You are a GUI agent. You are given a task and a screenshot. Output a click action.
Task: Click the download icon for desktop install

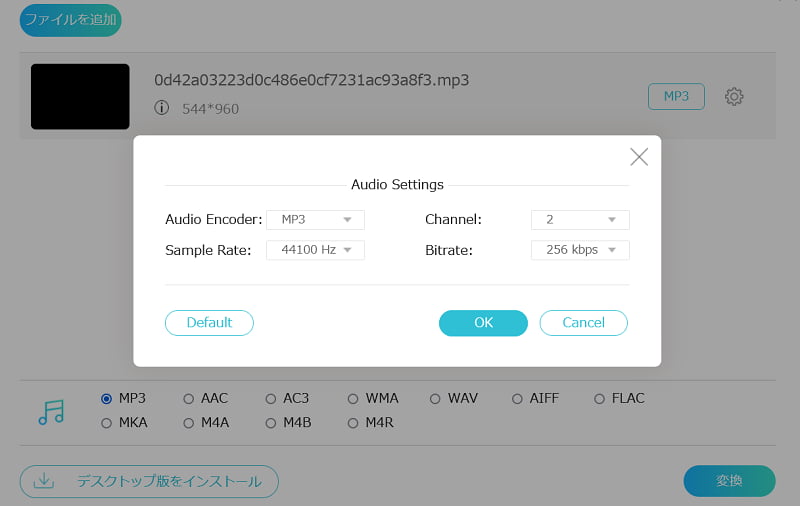[44, 481]
